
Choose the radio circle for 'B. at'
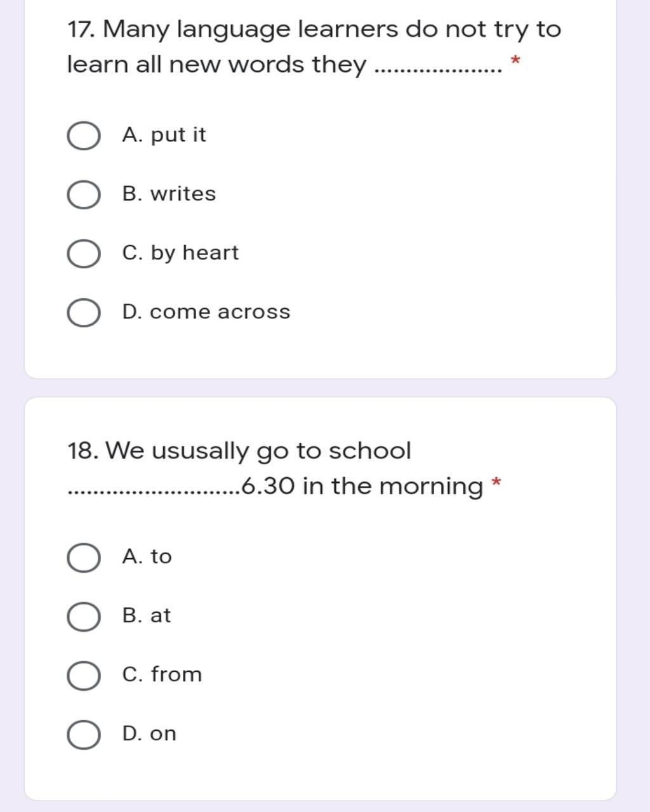[83, 617]
